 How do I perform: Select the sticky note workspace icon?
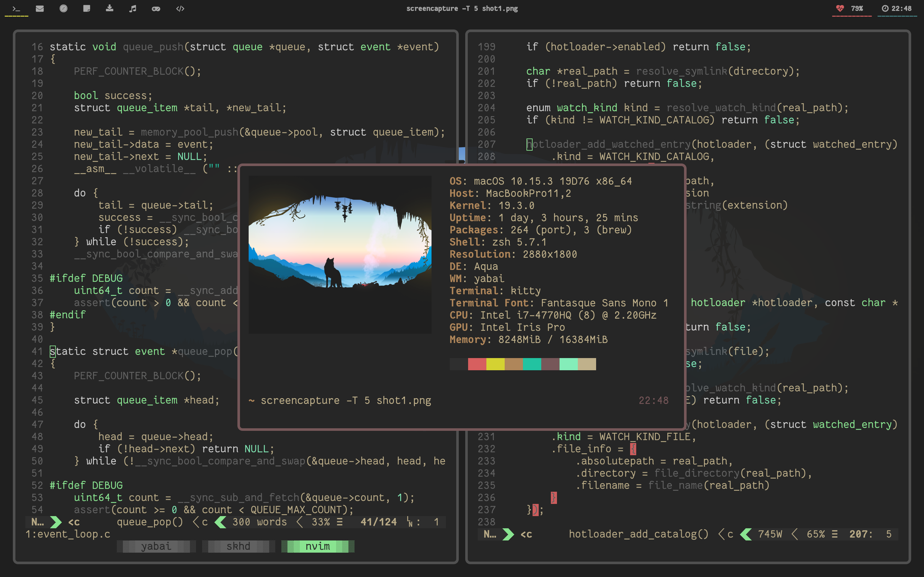[x=87, y=8]
